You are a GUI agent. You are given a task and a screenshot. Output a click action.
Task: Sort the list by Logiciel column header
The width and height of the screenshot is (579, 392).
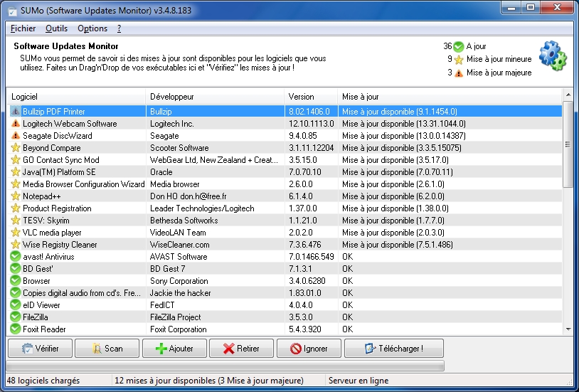tap(75, 97)
